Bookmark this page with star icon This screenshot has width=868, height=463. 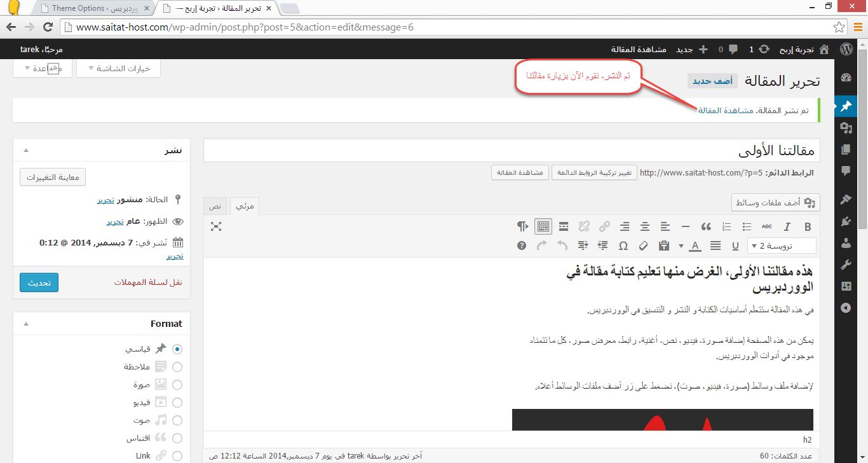(839, 27)
